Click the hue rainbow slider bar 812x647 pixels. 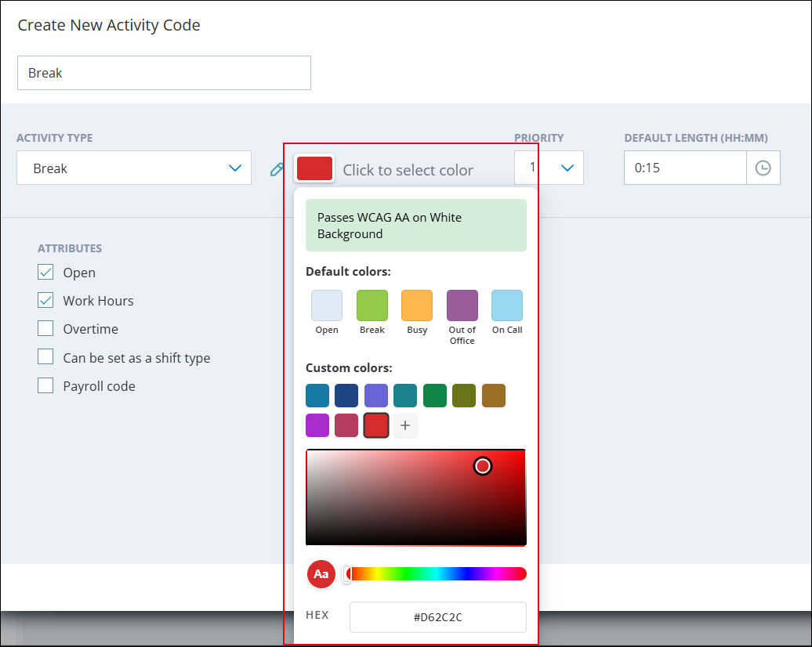click(x=437, y=574)
